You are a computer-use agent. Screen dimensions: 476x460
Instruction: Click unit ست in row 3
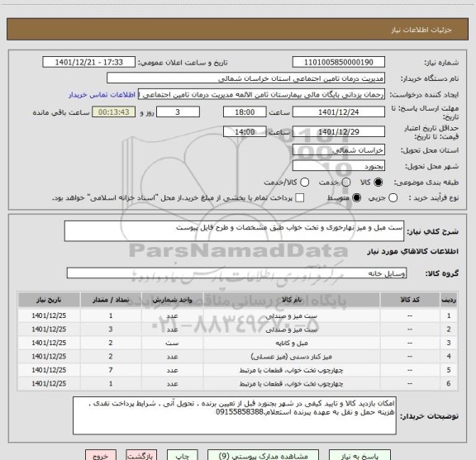172,344
